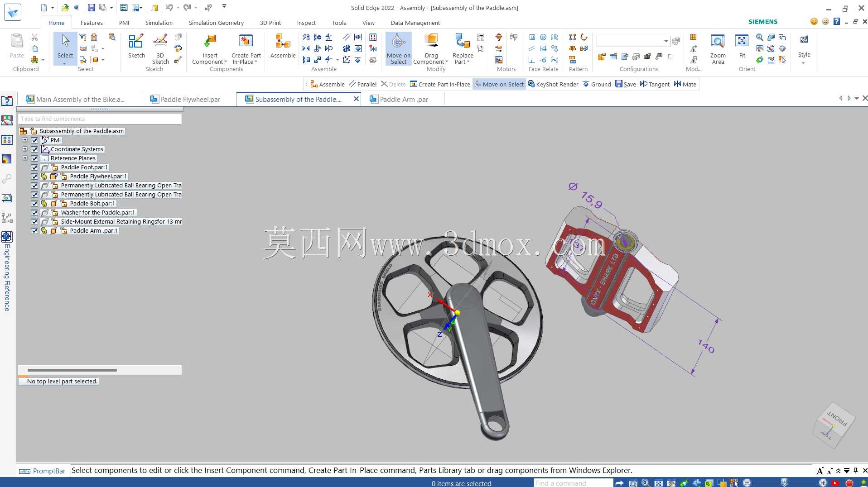
Task: Apply the Tangent relationship
Action: [655, 84]
